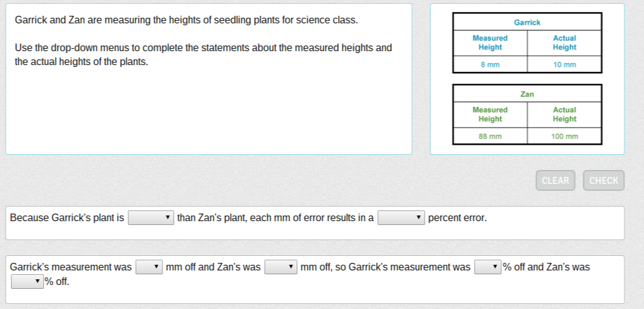Click Garrick's Actual Height column header
The height and width of the screenshot is (309, 644).
[x=564, y=42]
